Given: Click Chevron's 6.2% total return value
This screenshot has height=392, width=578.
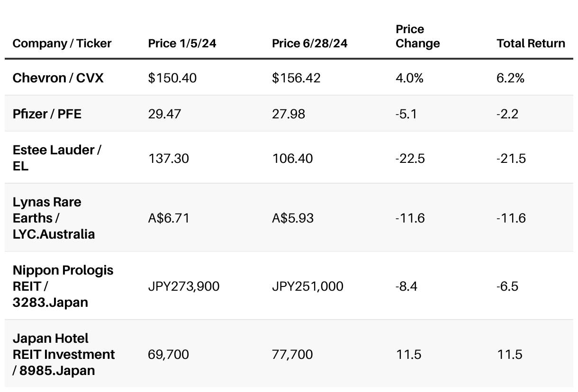Looking at the screenshot, I should tap(510, 78).
